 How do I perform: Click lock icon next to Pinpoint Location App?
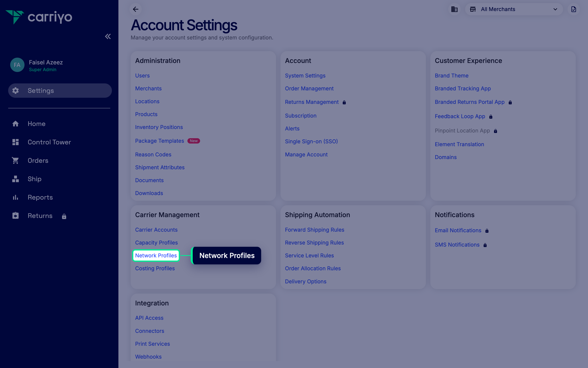[x=496, y=131]
